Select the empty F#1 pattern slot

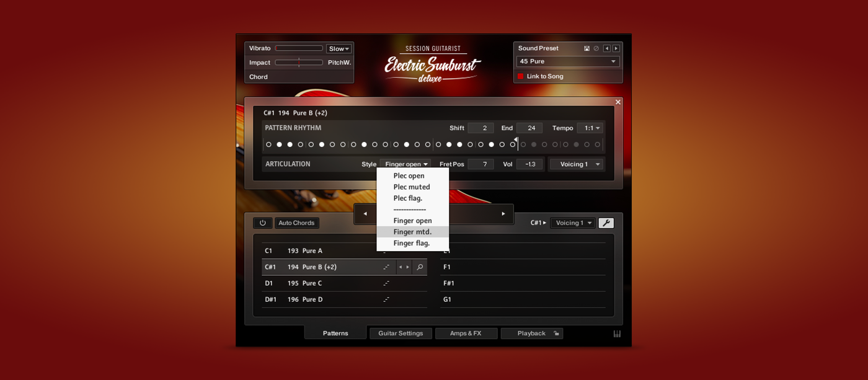pos(523,283)
